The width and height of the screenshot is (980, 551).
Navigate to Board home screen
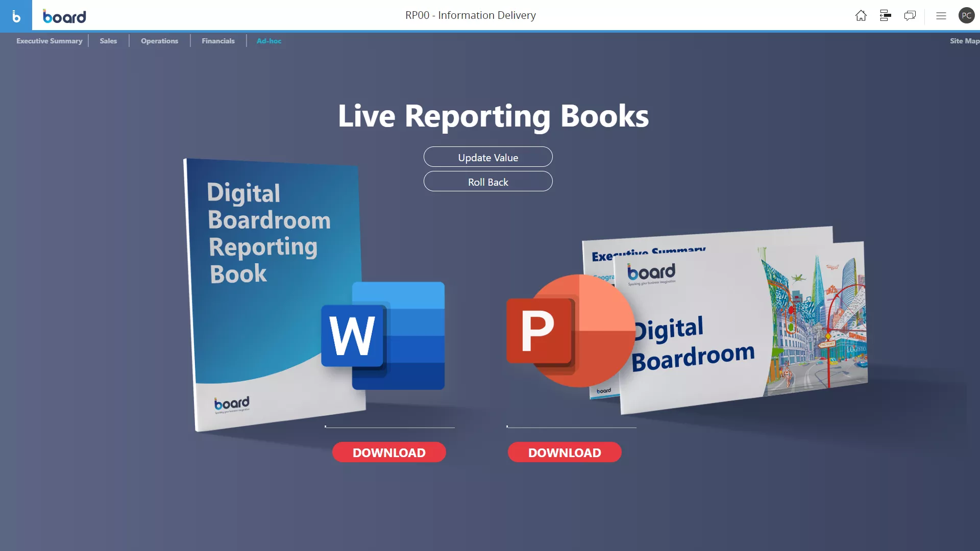click(x=861, y=15)
